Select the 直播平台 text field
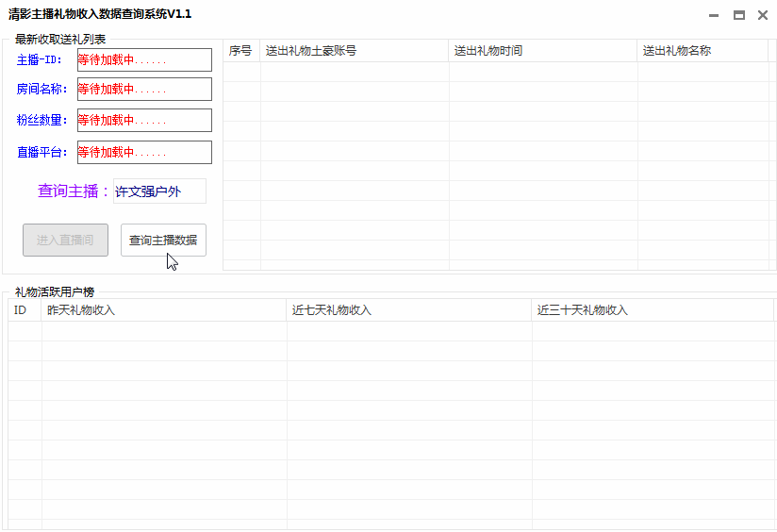 click(x=144, y=152)
